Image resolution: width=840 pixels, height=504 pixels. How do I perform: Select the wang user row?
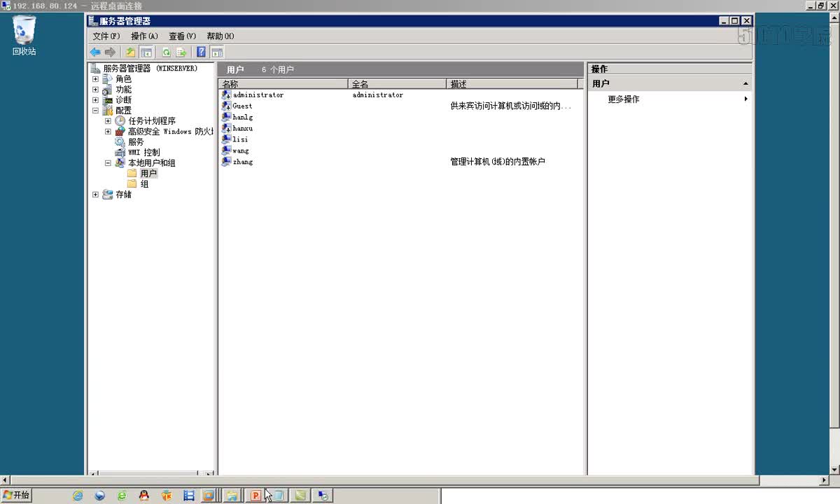coord(240,150)
